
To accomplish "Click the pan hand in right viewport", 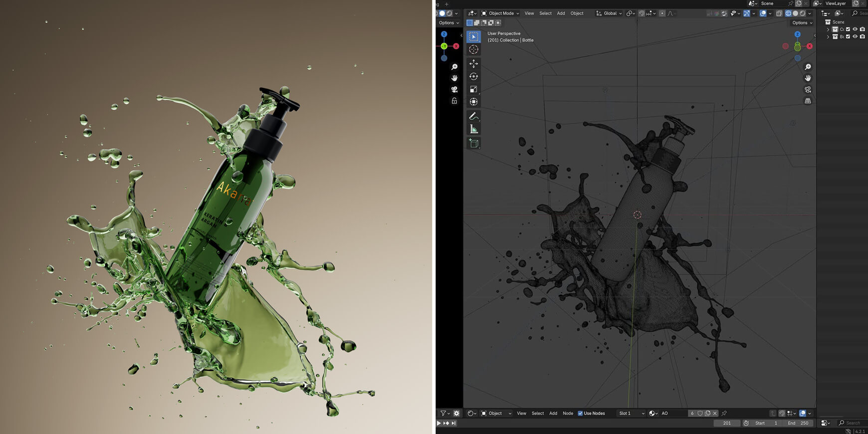I will [808, 78].
